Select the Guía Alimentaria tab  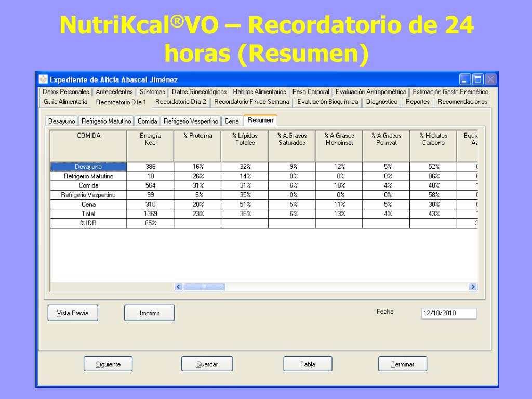65,102
